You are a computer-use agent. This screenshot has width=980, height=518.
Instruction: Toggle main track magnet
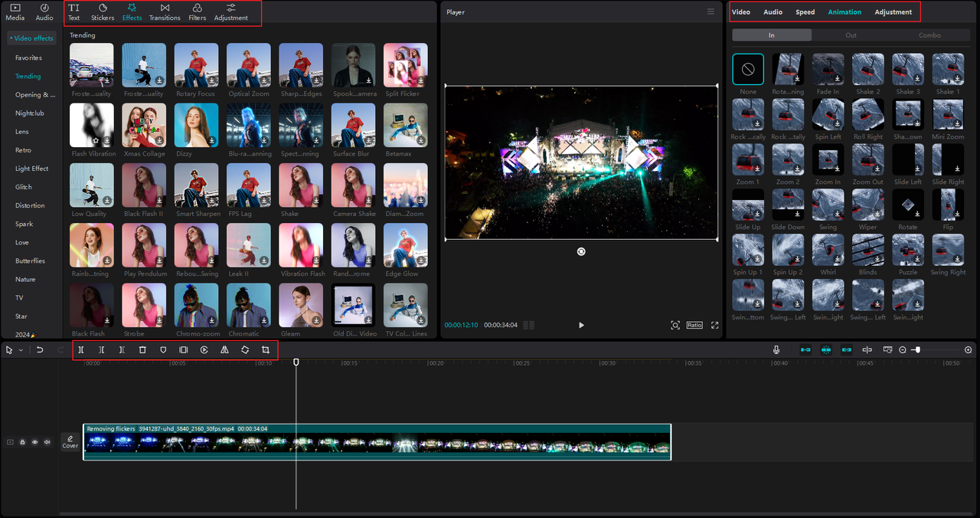click(805, 349)
